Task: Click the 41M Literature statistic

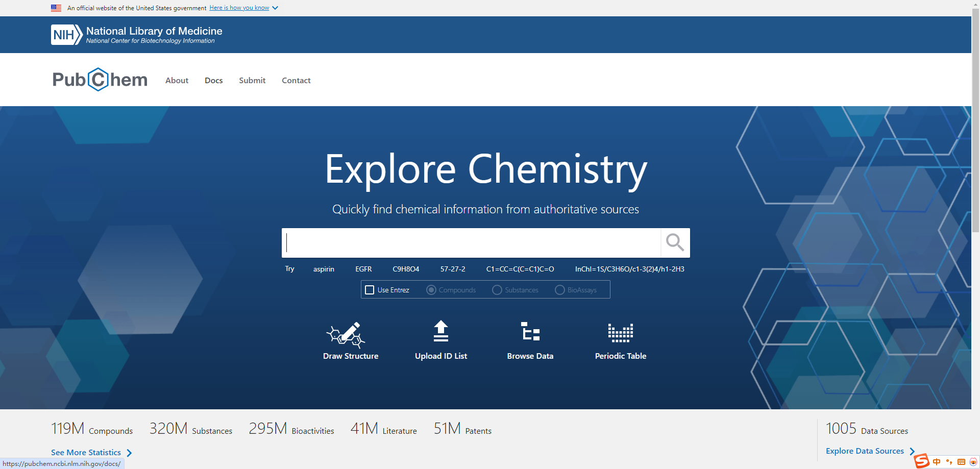Action: [384, 429]
